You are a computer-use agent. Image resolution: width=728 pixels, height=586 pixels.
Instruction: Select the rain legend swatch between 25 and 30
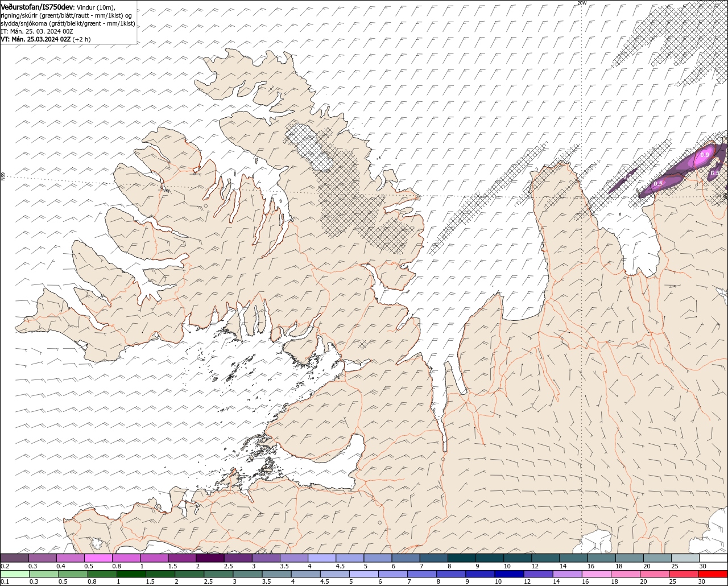click(684, 574)
